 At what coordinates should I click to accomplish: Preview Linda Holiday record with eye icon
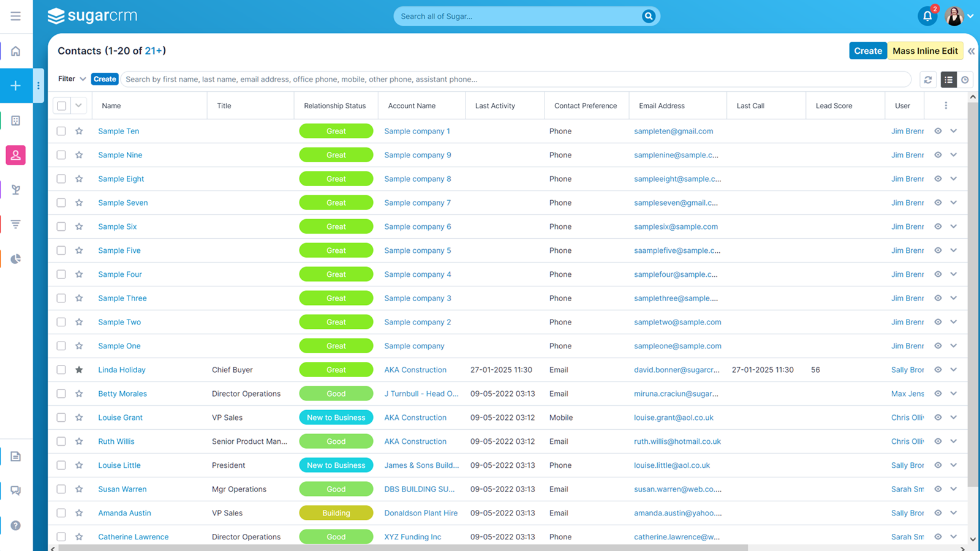click(x=938, y=370)
